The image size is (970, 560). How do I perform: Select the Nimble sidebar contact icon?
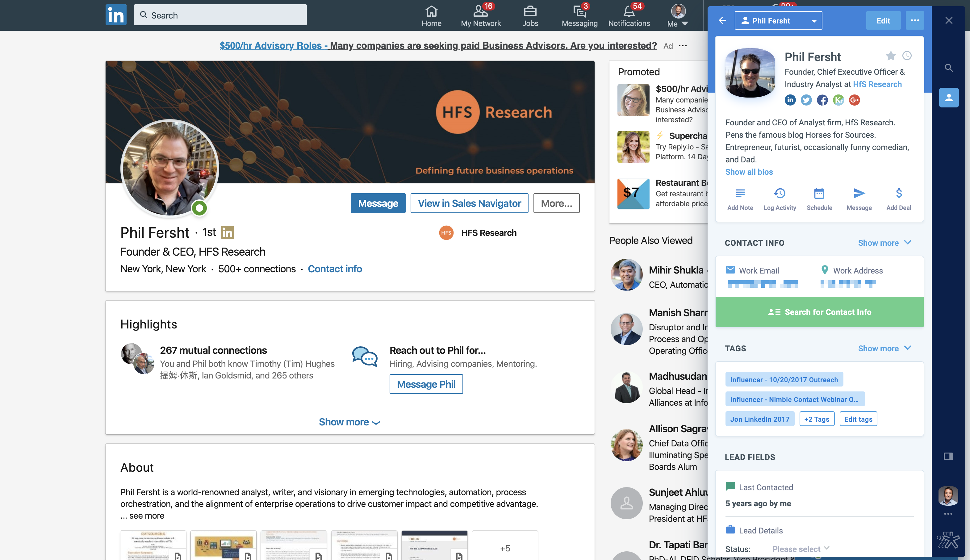[949, 98]
